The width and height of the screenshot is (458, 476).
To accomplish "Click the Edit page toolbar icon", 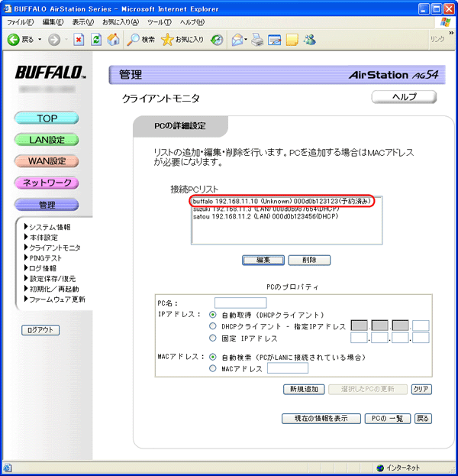I will coord(275,40).
